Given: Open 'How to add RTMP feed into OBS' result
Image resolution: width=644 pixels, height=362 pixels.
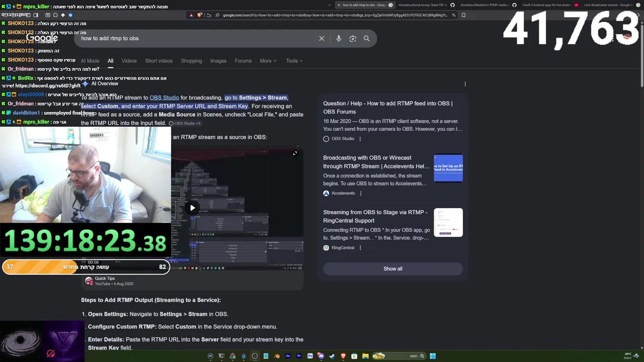Looking at the screenshot, I should (388, 108).
